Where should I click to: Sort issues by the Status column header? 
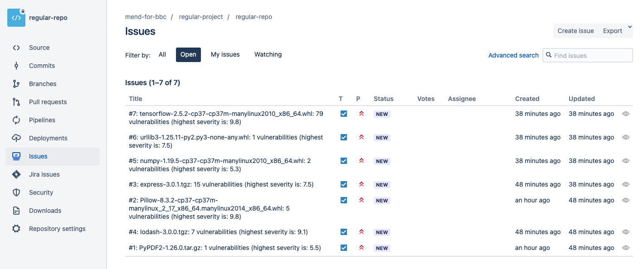click(383, 99)
